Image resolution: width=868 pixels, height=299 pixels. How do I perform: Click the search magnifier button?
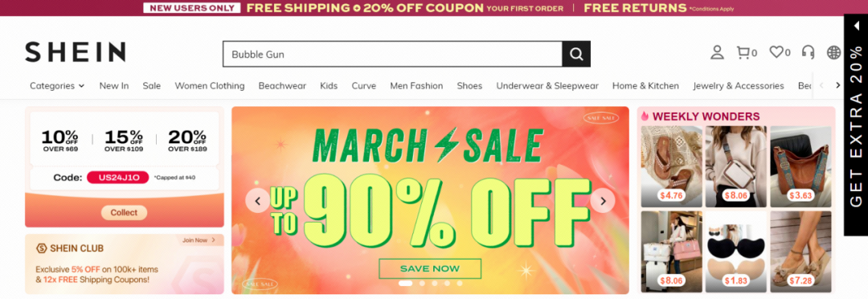576,54
